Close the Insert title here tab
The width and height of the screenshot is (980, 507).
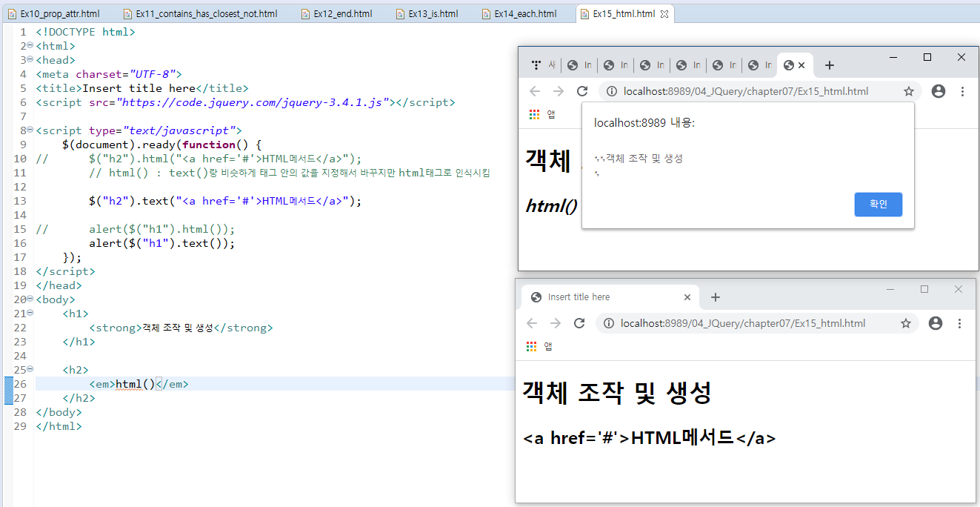(687, 297)
